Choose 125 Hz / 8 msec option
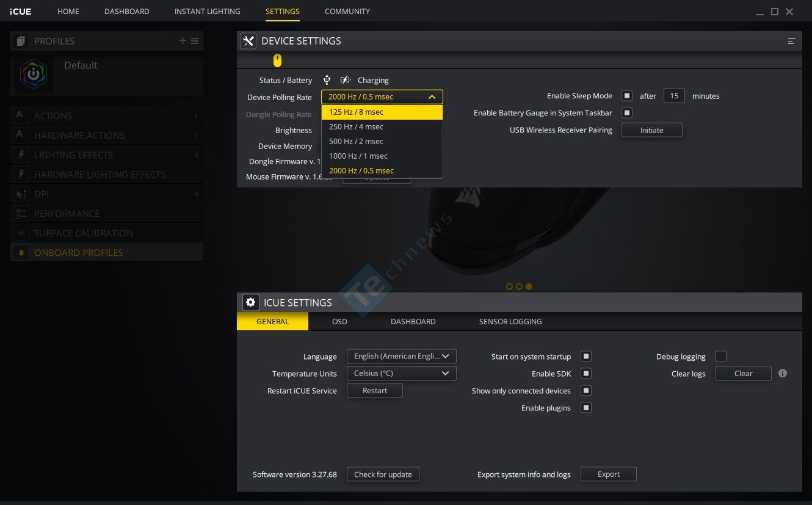 (382, 112)
